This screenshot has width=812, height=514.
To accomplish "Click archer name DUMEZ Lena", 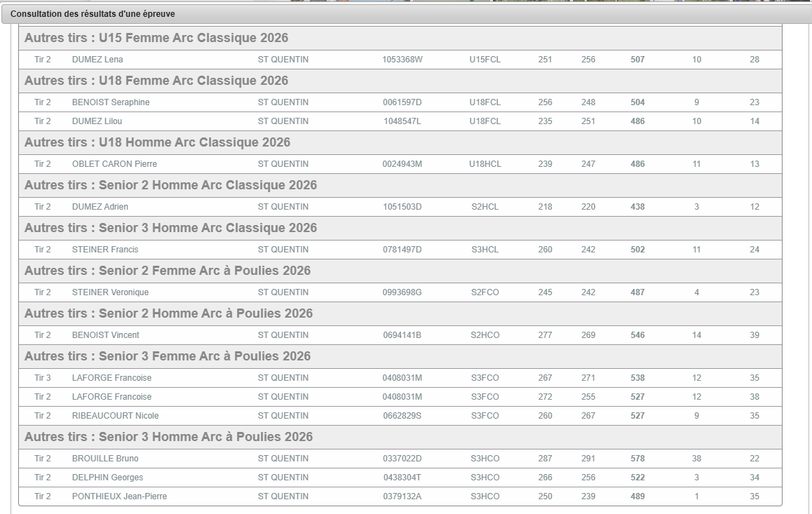I will pyautogui.click(x=97, y=60).
